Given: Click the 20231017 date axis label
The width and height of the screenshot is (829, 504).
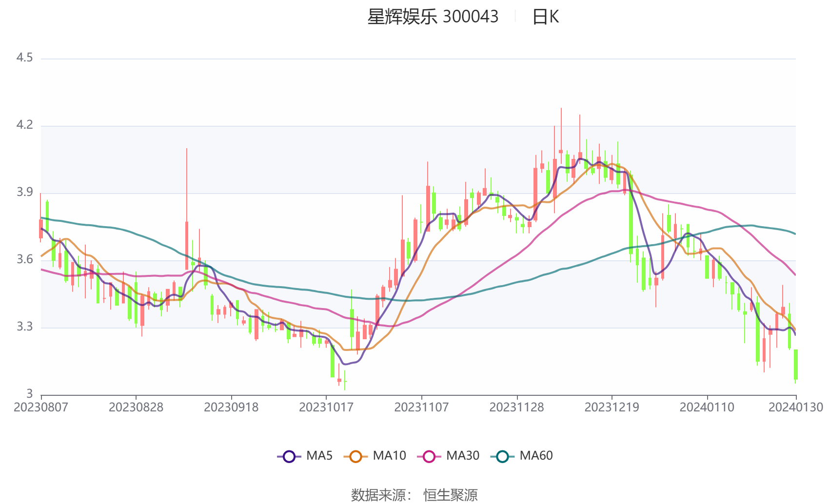Looking at the screenshot, I should [x=326, y=407].
